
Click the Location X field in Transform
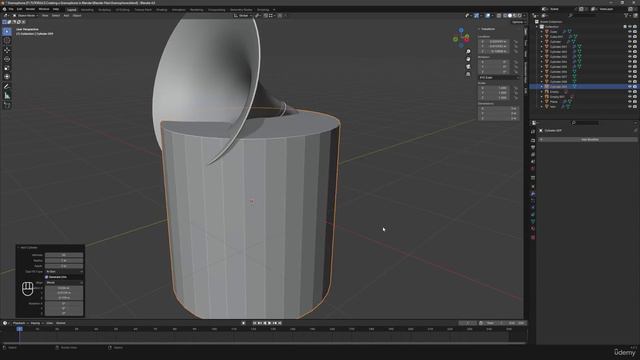click(494, 42)
